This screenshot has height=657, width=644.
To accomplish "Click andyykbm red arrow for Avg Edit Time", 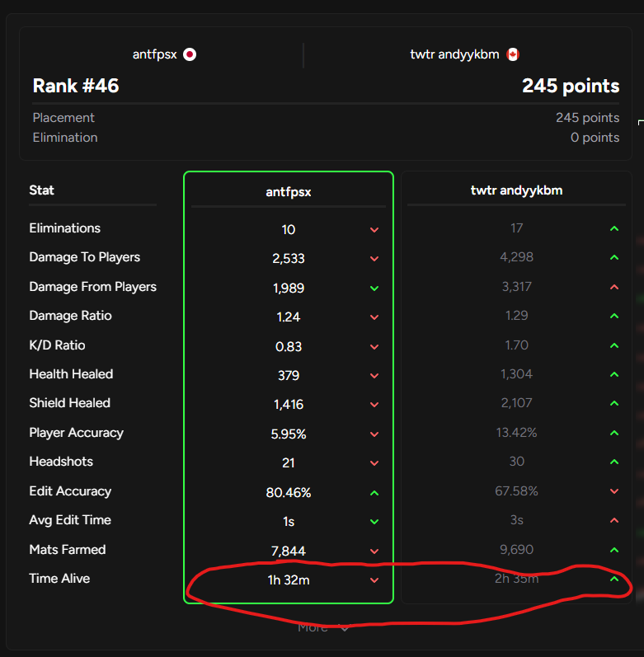I will click(x=614, y=520).
